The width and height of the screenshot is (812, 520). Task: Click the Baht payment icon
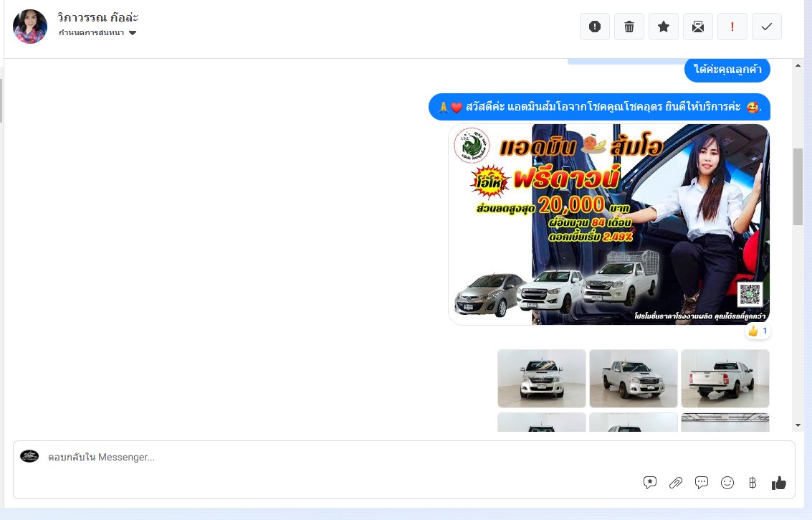[x=753, y=483]
